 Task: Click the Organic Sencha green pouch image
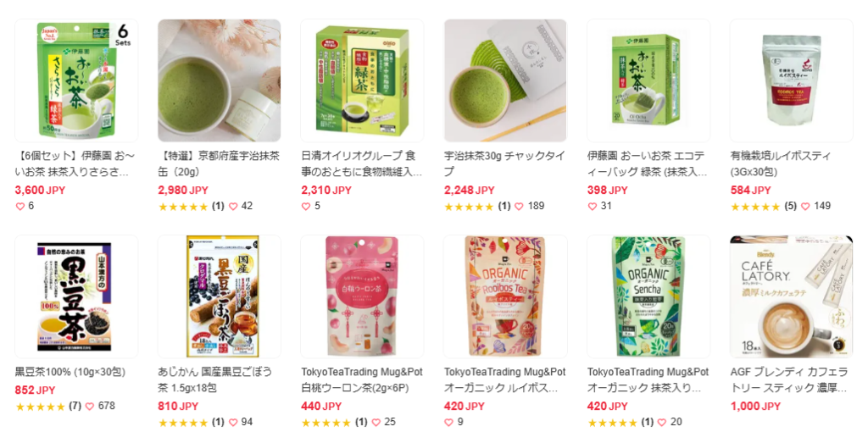coord(648,296)
